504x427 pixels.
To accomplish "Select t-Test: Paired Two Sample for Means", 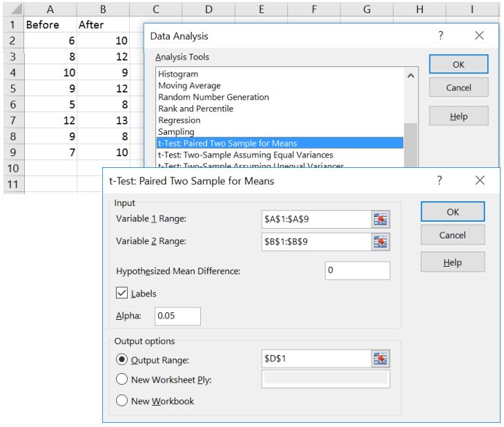I will tap(280, 143).
